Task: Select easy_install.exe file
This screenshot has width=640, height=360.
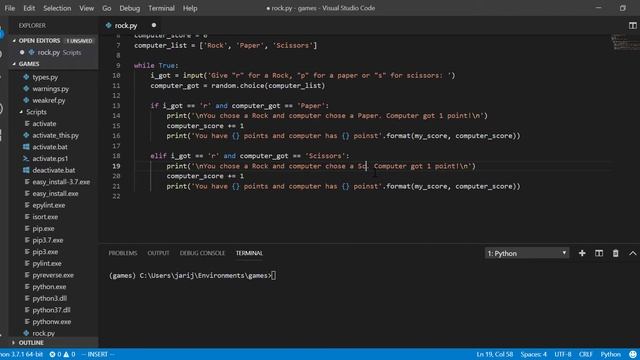Action: click(x=54, y=193)
